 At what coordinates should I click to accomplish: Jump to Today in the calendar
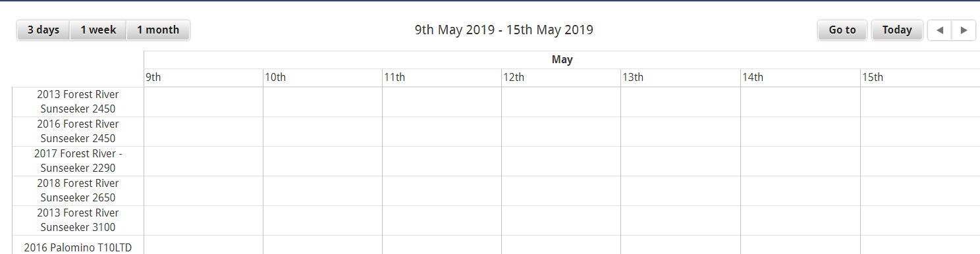[897, 30]
